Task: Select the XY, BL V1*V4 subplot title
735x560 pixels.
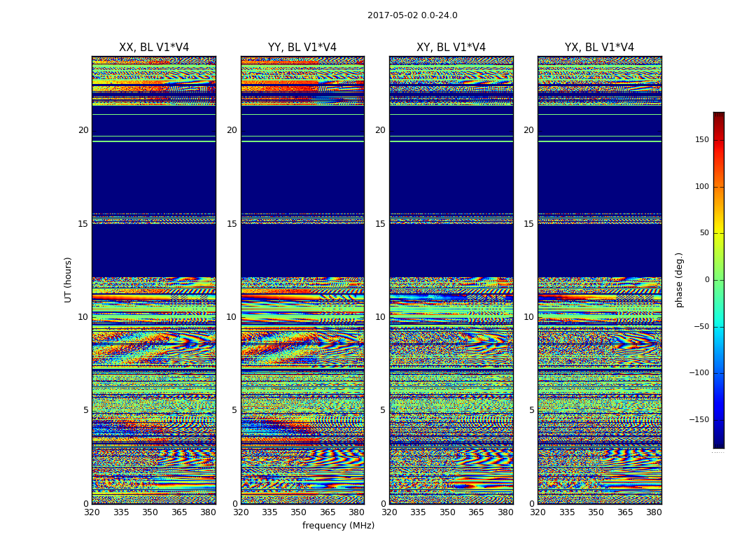Action: 451,48
